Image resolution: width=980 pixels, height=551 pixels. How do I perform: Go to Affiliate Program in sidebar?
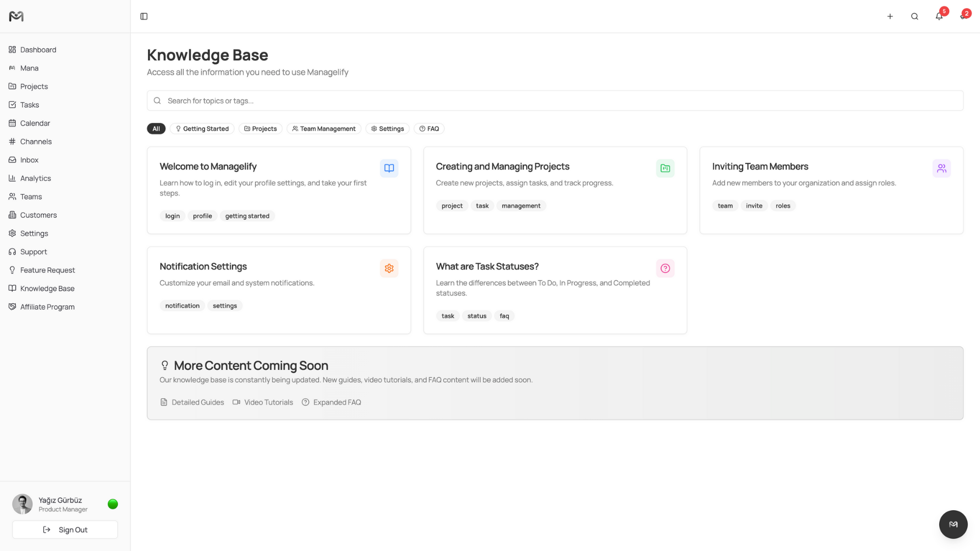(x=47, y=307)
